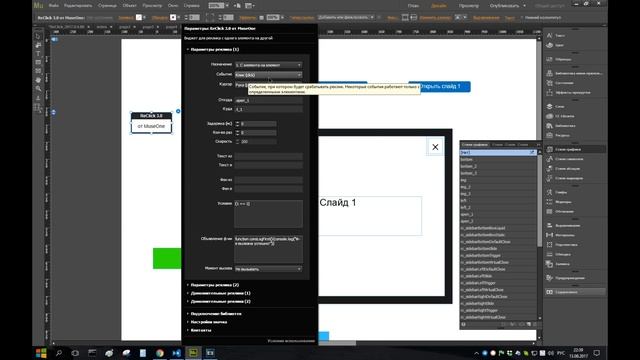
Task: Open the Редактировать menu
Action: pyautogui.click(x=78, y=6)
